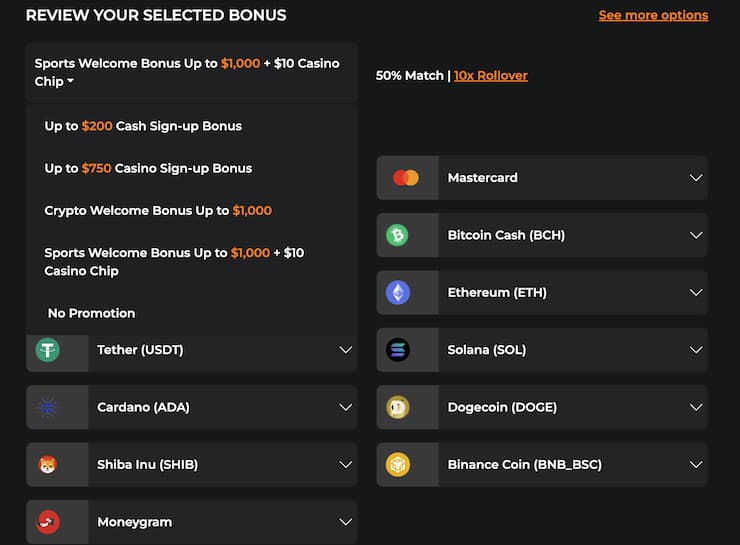Click the Review Your Selected Bonus heading
Screen dimensions: 740x545
(156, 15)
